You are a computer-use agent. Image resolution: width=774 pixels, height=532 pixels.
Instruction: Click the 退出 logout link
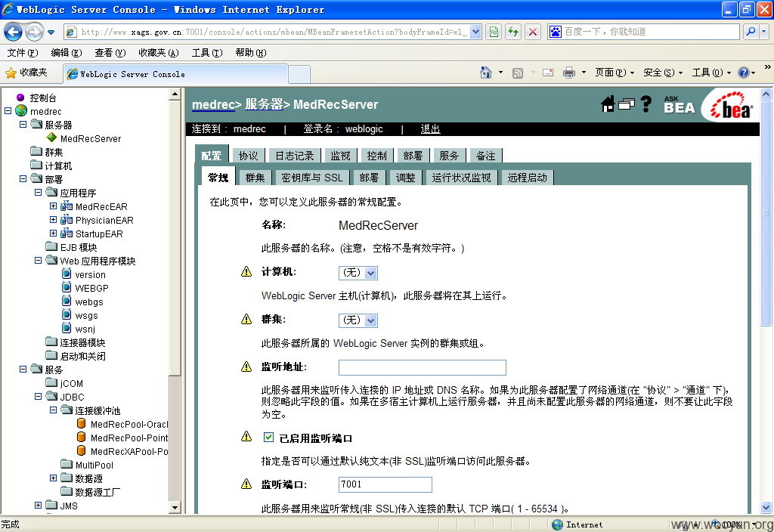(x=430, y=128)
